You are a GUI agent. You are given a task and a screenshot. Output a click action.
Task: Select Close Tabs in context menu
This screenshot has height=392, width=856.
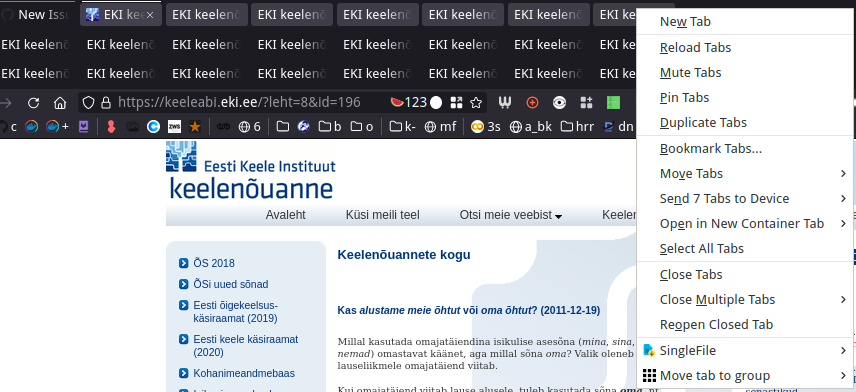click(x=746, y=275)
